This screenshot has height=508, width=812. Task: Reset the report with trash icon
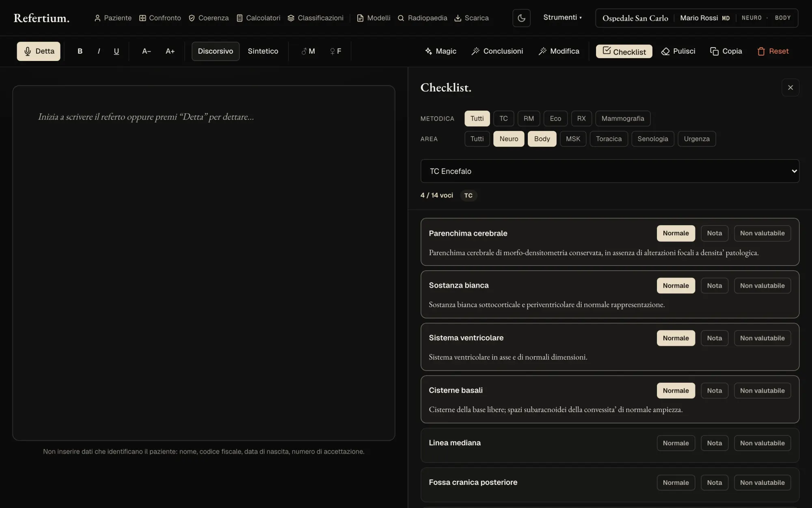pyautogui.click(x=773, y=51)
